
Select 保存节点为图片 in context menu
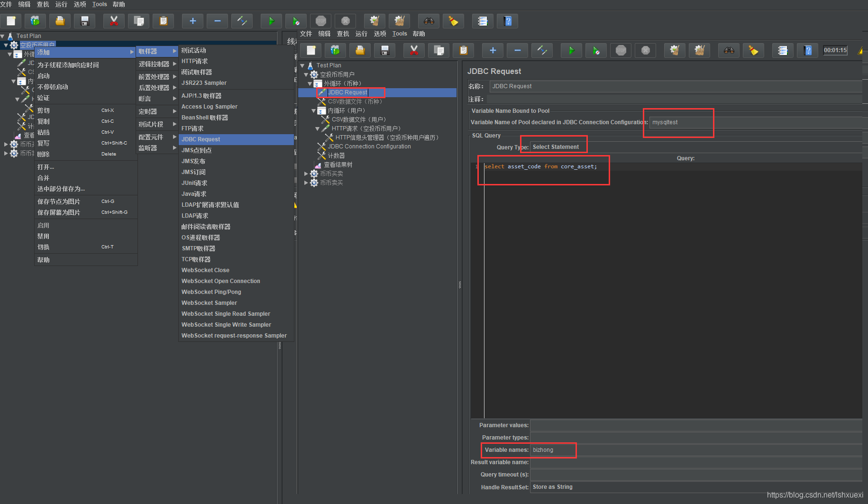tap(85, 202)
